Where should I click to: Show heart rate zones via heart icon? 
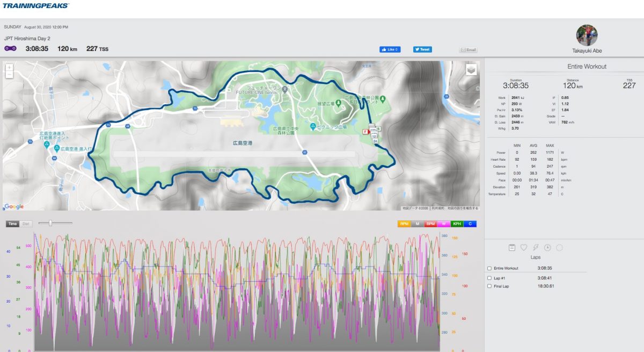(524, 248)
